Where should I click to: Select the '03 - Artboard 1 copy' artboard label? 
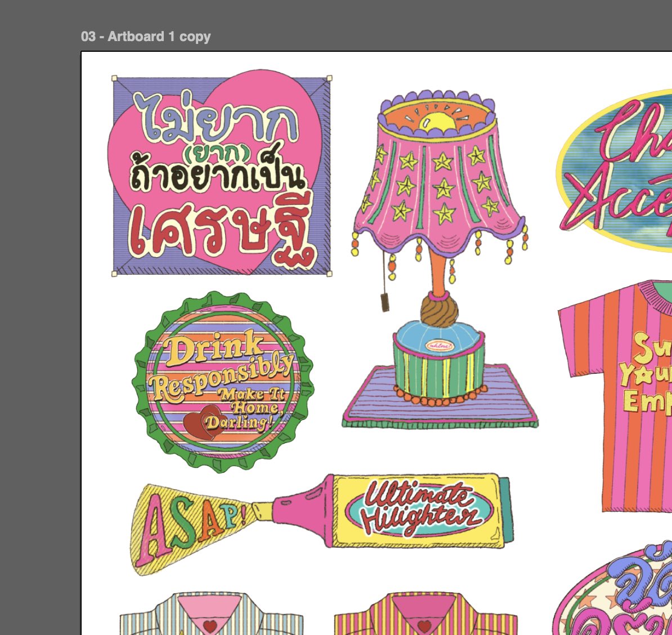coord(146,37)
